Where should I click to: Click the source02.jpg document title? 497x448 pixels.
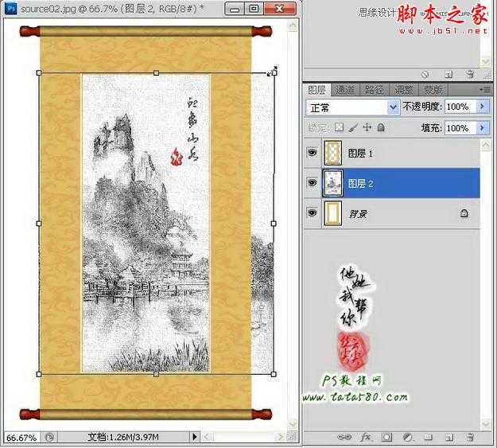(111, 9)
